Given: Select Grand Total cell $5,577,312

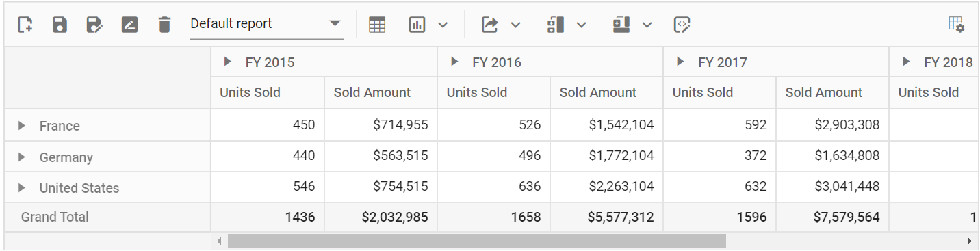Looking at the screenshot, I should (x=606, y=217).
